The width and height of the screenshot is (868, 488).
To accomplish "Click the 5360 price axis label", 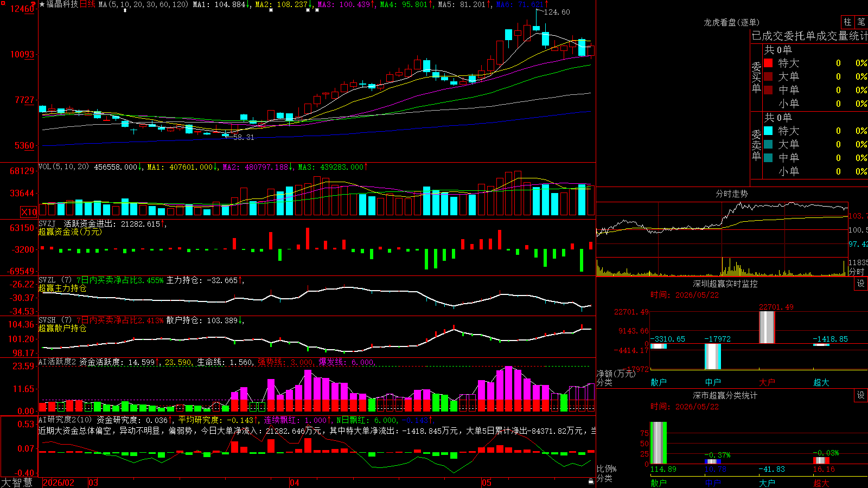I will 24,145.
